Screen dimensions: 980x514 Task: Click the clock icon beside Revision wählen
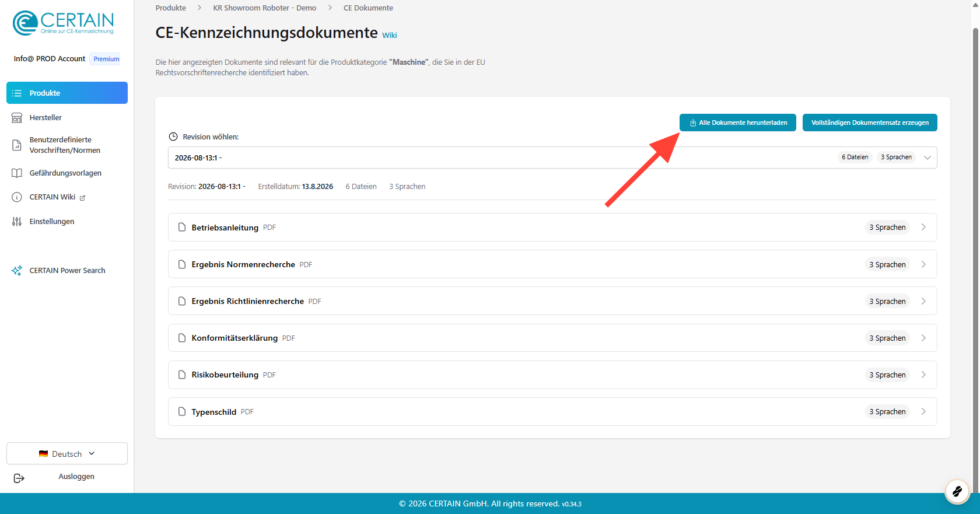[x=173, y=137]
